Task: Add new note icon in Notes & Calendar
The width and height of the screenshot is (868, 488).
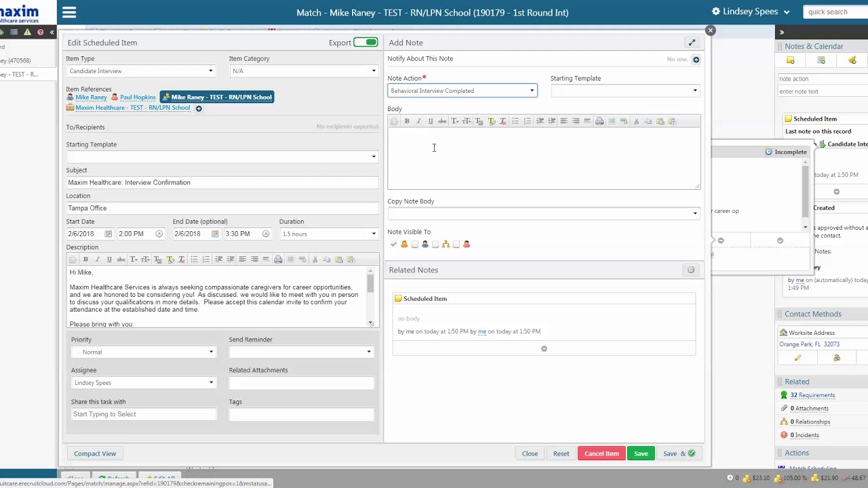Action: [790, 60]
